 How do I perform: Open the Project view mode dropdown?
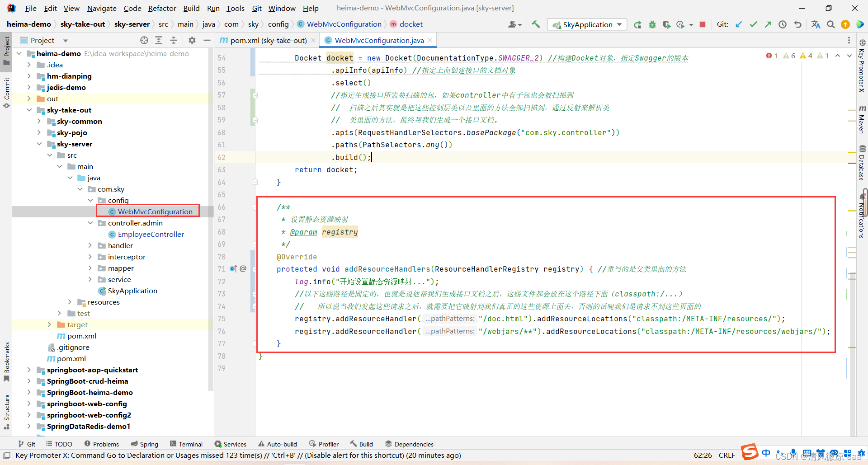pos(66,40)
